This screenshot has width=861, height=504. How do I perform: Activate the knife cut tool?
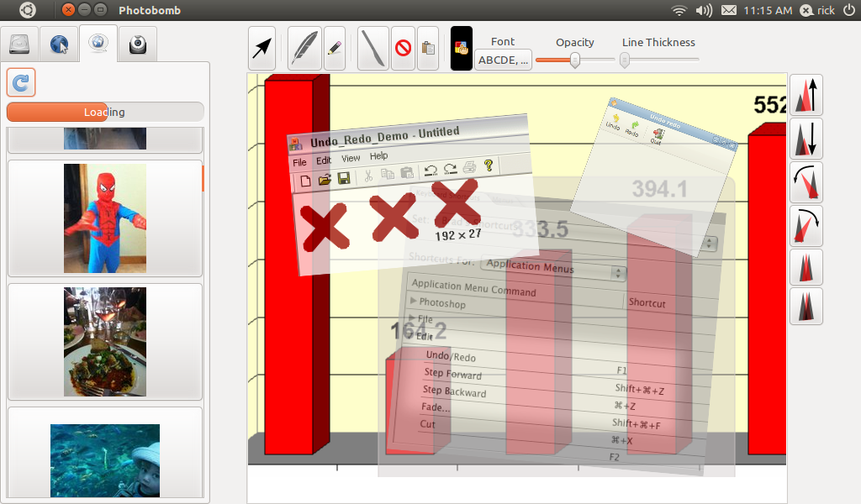tap(372, 48)
